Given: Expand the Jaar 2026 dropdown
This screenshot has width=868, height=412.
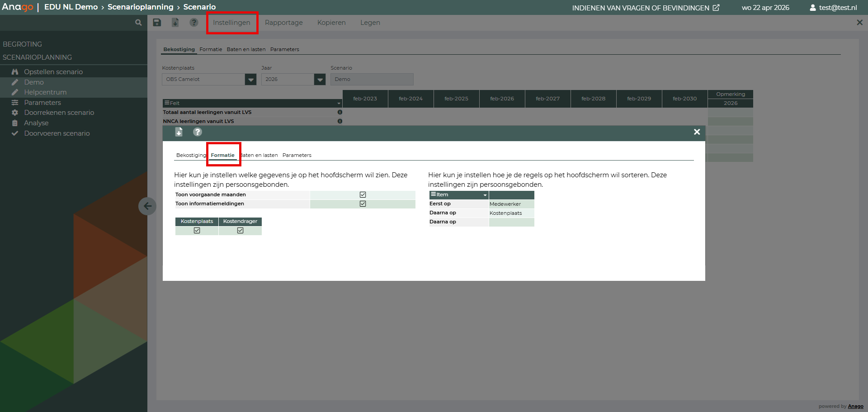Looking at the screenshot, I should (x=320, y=80).
